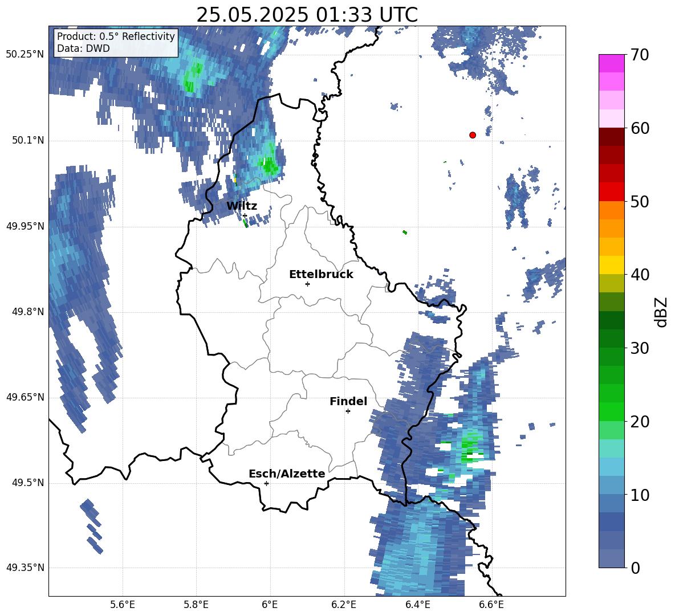Click the Findel city label
675x616 pixels.
(x=348, y=401)
